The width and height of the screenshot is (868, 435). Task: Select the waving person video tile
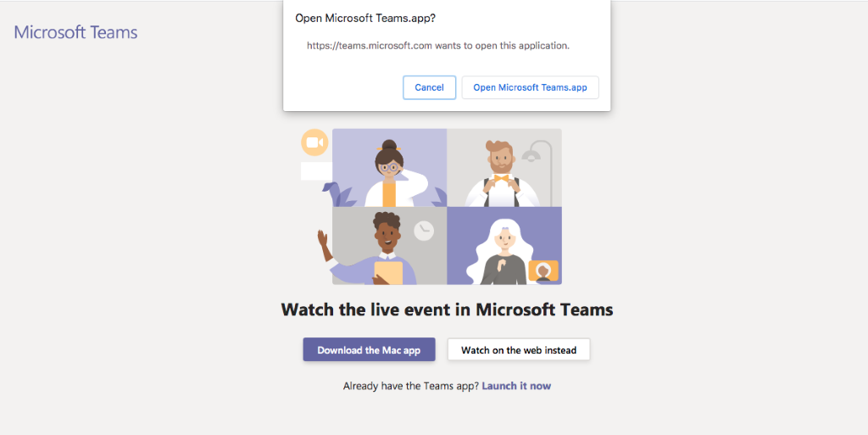coord(390,246)
